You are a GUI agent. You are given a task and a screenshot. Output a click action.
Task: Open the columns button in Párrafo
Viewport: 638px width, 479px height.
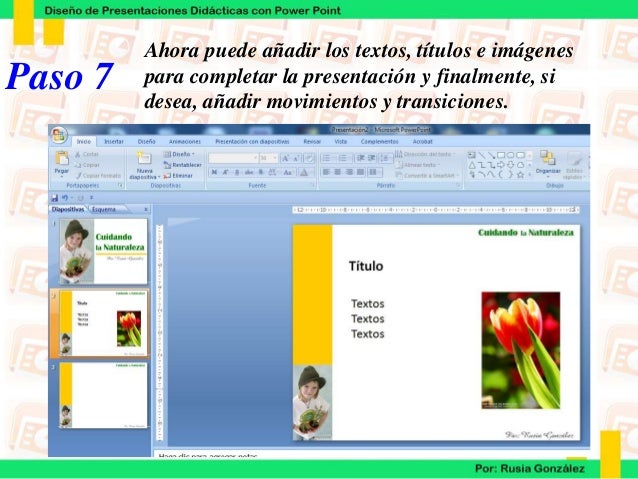tap(374, 173)
